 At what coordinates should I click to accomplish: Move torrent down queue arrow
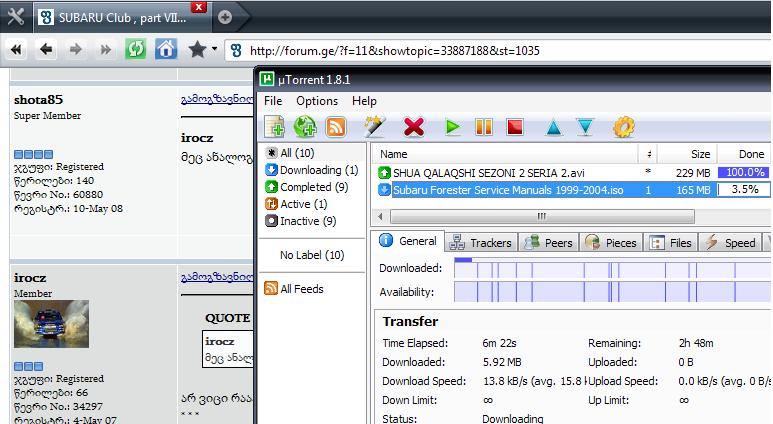(585, 127)
